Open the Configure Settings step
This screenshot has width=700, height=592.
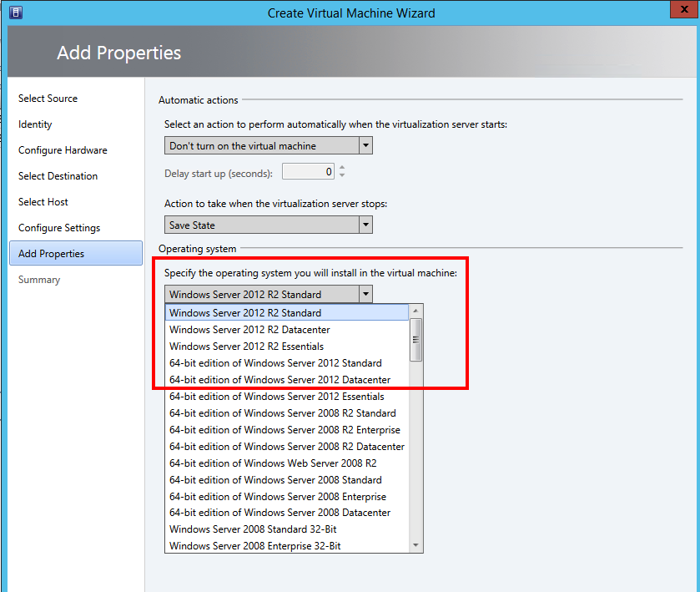click(59, 228)
